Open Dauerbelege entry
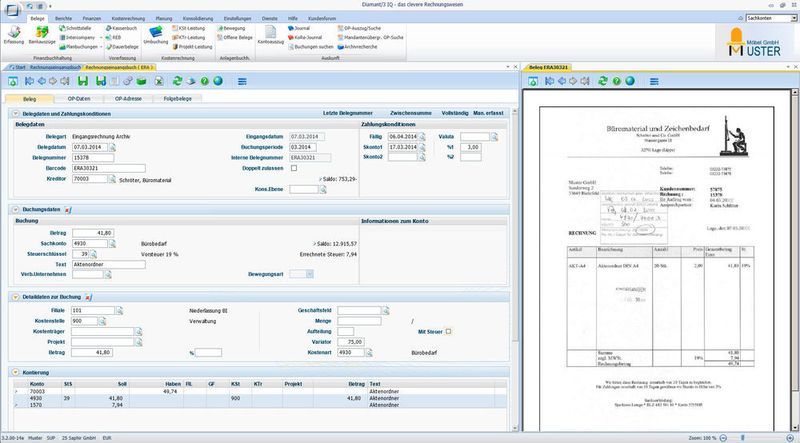 pos(122,47)
